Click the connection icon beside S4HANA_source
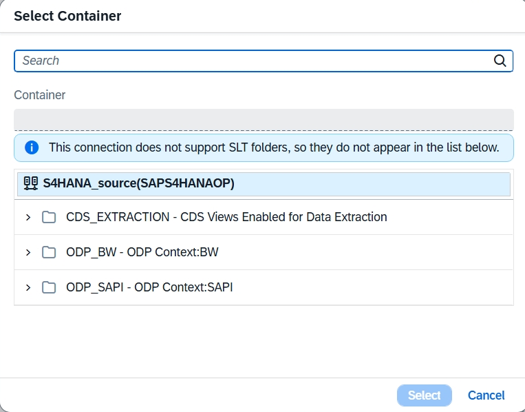 (30, 183)
